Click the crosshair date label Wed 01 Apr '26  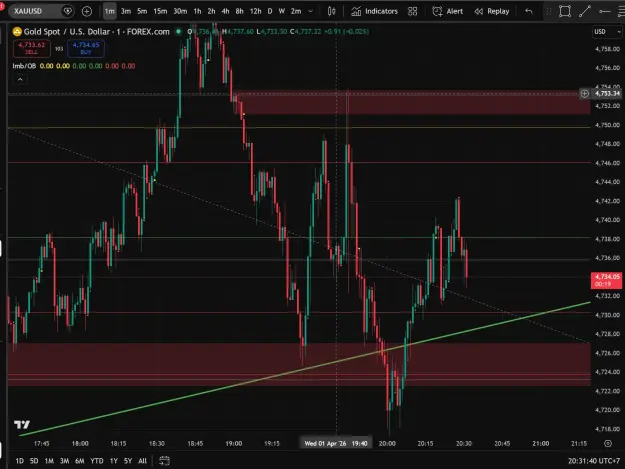(336, 443)
